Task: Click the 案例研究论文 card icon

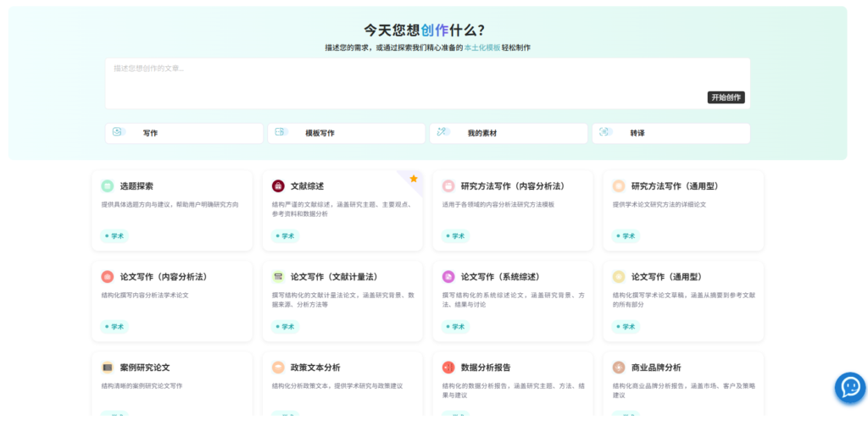Action: [x=107, y=368]
